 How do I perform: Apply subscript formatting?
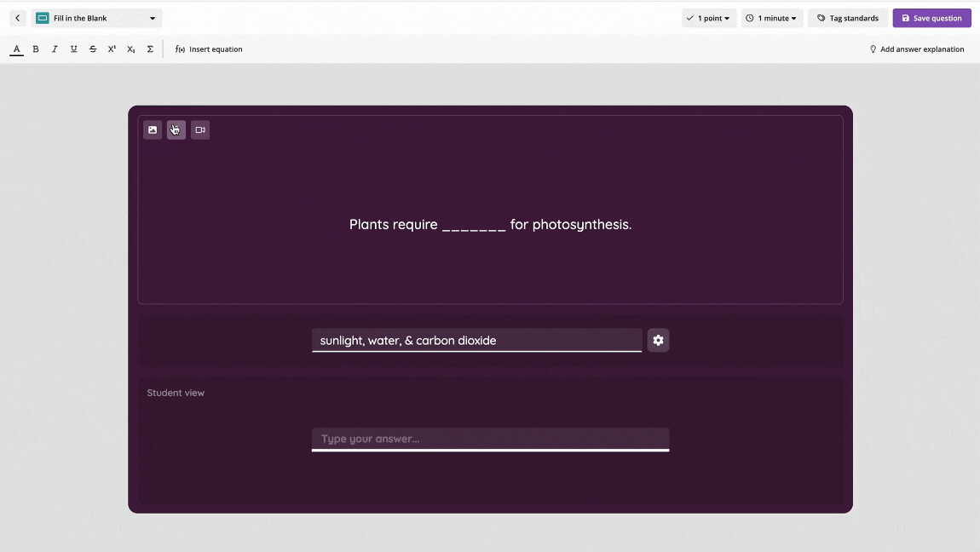coord(131,49)
